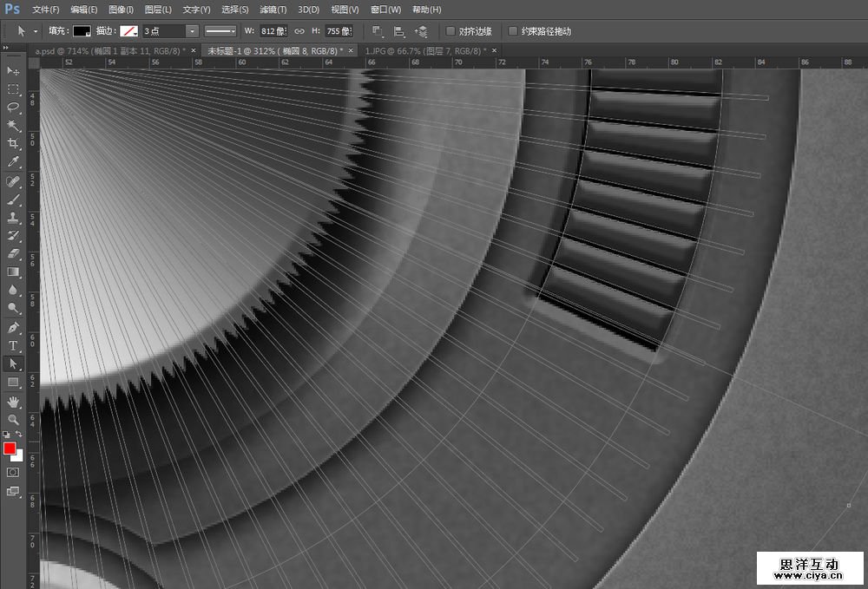Image resolution: width=868 pixels, height=589 pixels.
Task: Open the stroke width 3点 dropdown
Action: point(192,31)
